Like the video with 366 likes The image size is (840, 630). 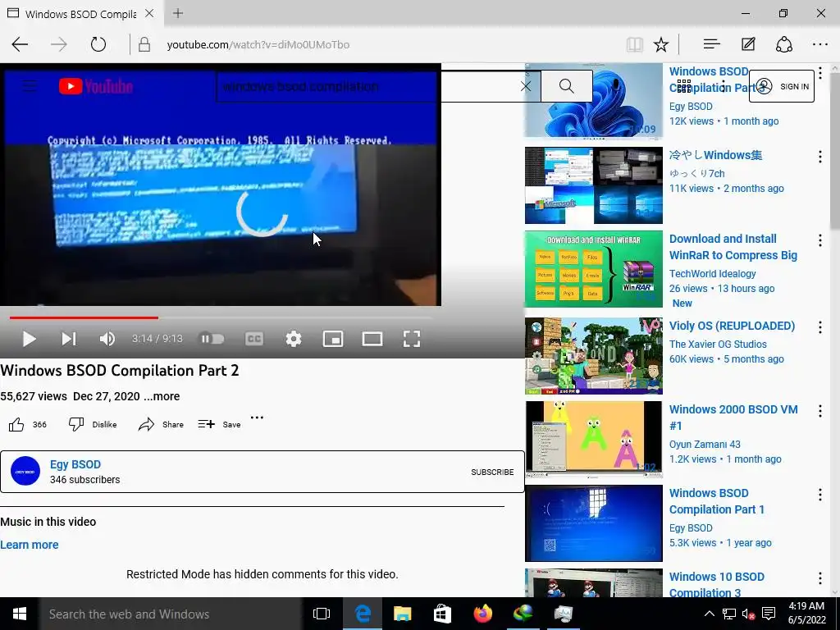pyautogui.click(x=27, y=424)
